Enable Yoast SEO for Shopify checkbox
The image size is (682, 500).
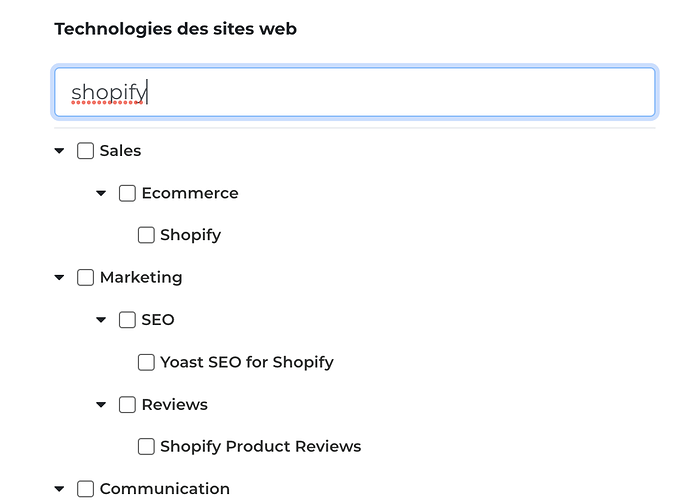[x=146, y=362]
